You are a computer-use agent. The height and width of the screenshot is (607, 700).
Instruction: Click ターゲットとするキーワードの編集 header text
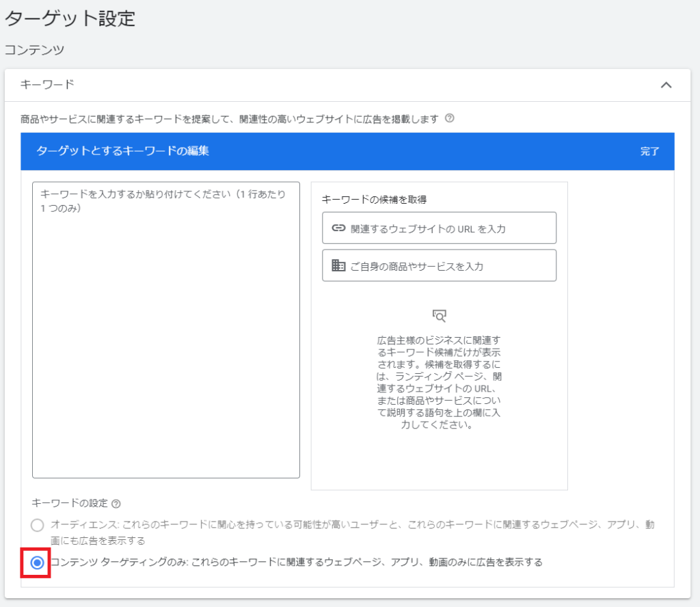pos(123,151)
